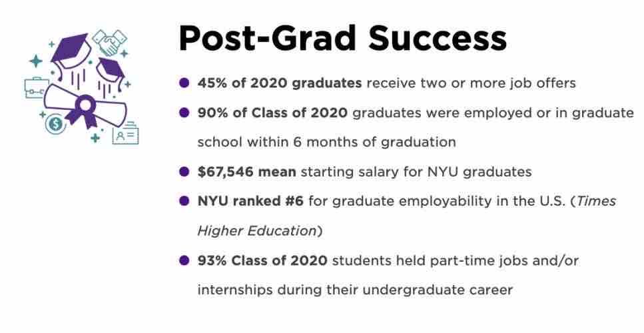Image resolution: width=644 pixels, height=333 pixels.
Task: Click bullet dot beside 45% of 2020 graduates
Action: click(184, 84)
